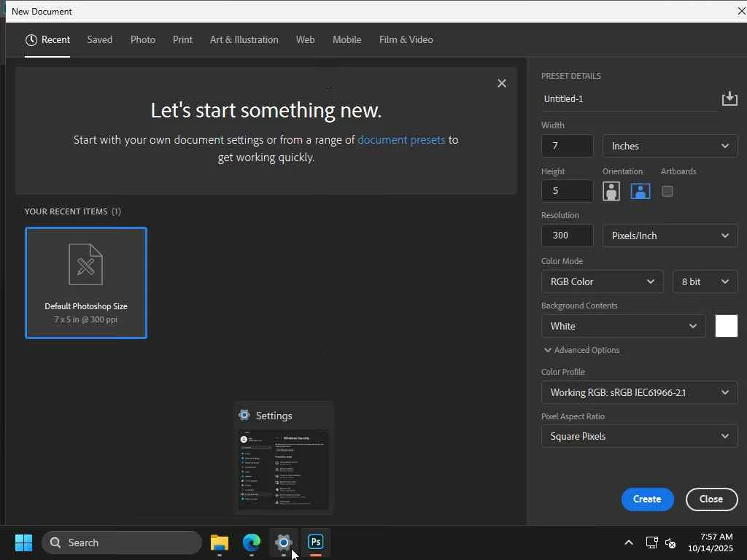Open the Pixels/Inch resolution units dropdown
This screenshot has width=747, height=560.
pos(670,236)
